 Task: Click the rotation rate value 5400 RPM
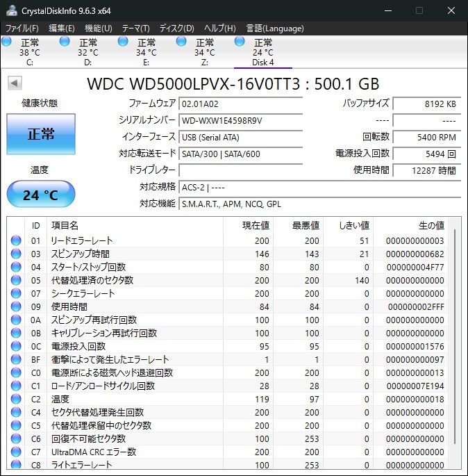coord(427,137)
